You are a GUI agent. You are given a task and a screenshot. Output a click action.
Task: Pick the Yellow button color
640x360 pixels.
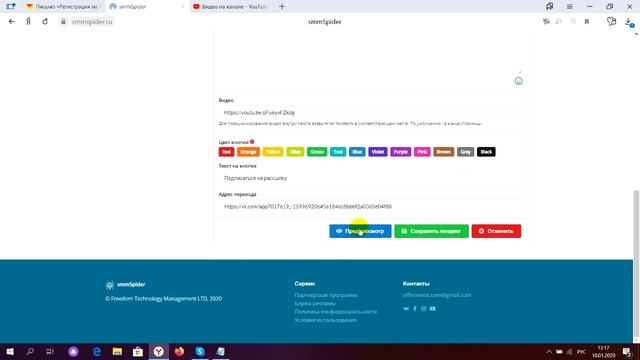point(273,152)
